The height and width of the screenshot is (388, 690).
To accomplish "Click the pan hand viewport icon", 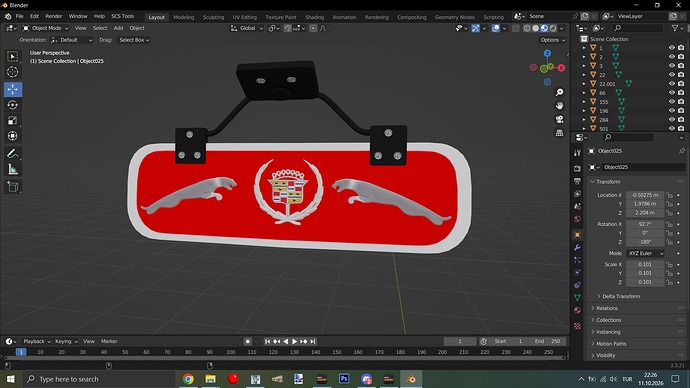I will click(x=559, y=106).
